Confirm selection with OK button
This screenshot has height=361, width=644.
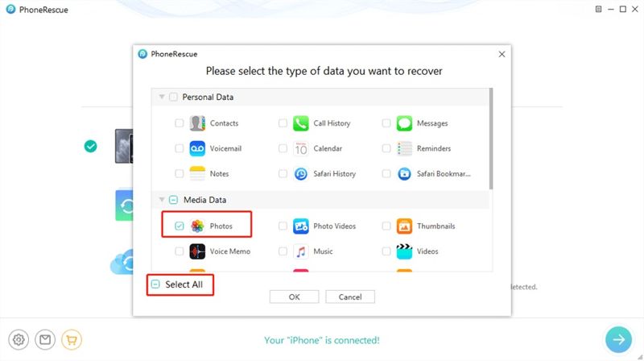click(294, 297)
